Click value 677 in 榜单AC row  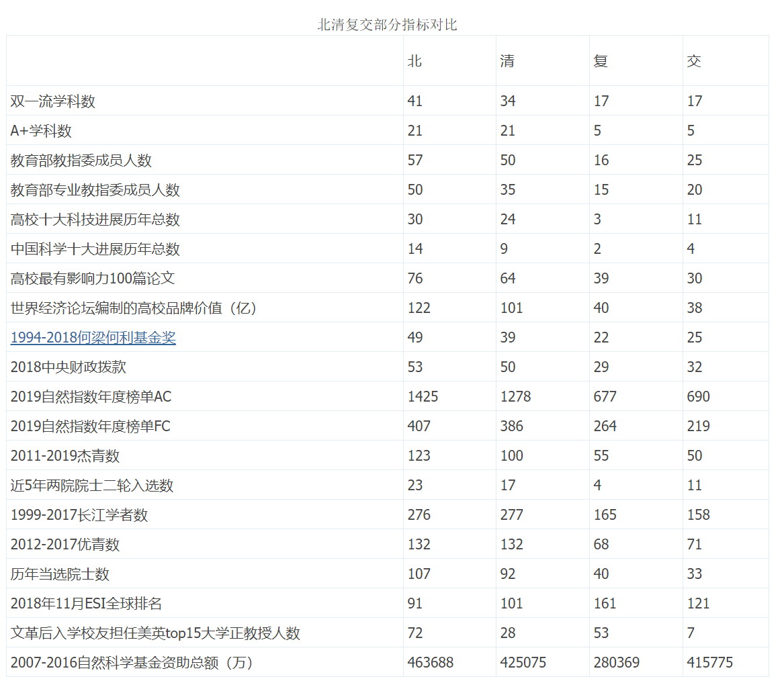[x=605, y=396]
